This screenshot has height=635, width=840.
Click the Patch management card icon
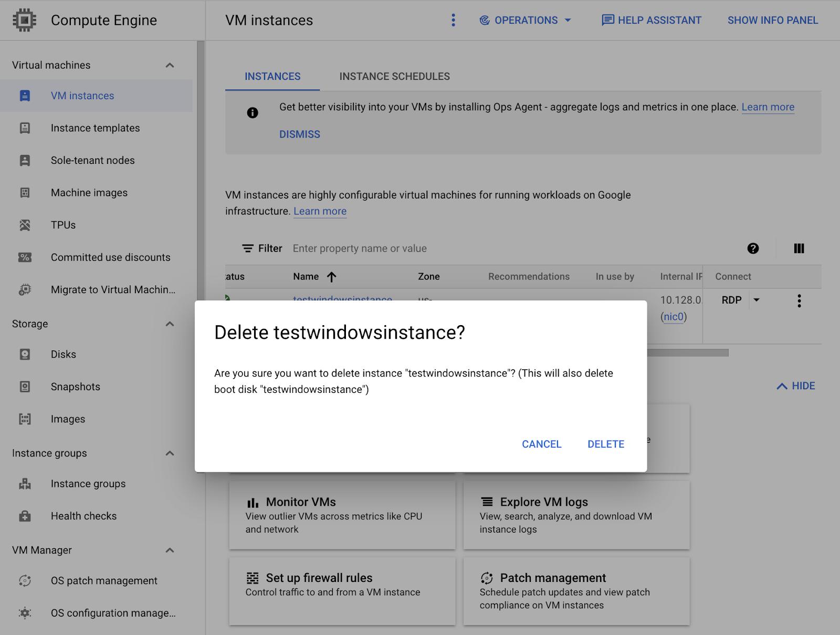click(487, 578)
